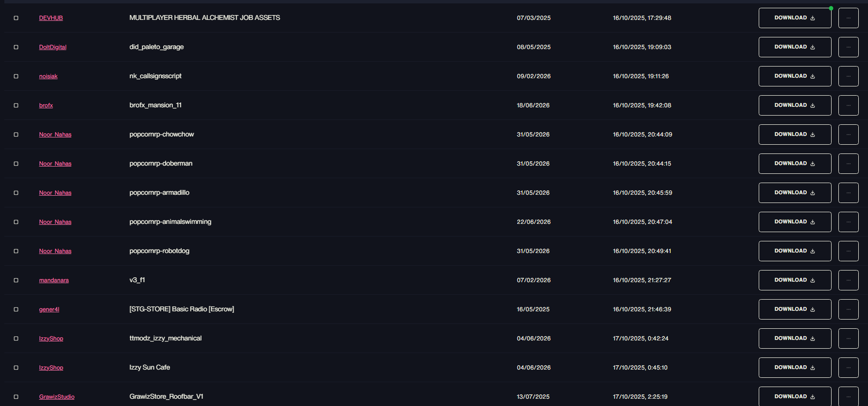Viewport: 868px width, 406px height.
Task: Go to gener4l author page
Action: pyautogui.click(x=49, y=309)
